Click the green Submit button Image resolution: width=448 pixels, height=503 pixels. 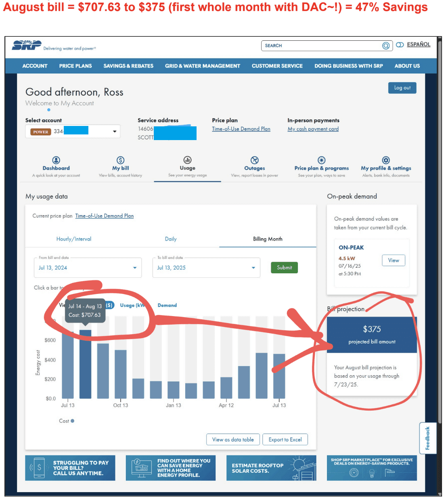tap(284, 268)
